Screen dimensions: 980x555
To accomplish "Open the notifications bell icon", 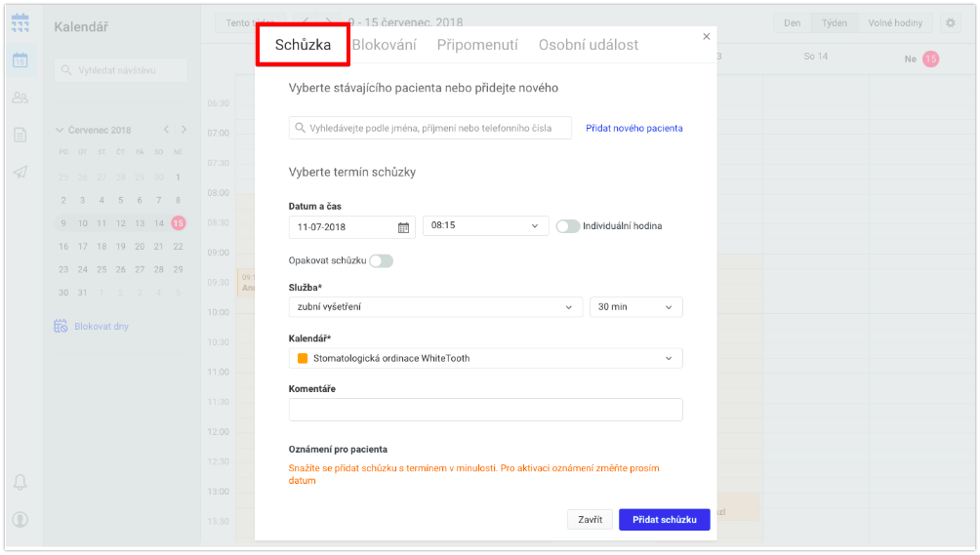I will (x=20, y=482).
